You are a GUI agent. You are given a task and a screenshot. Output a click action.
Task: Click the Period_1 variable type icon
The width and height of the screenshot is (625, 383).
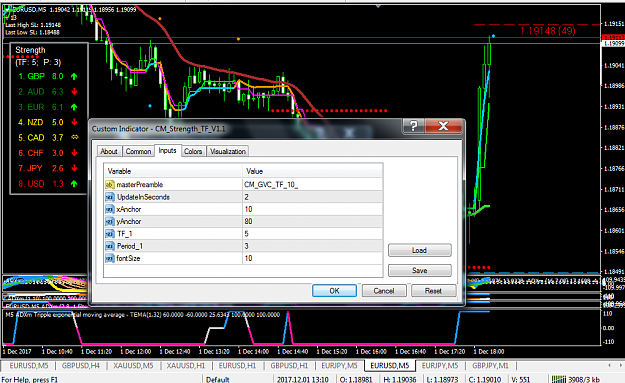(110, 246)
